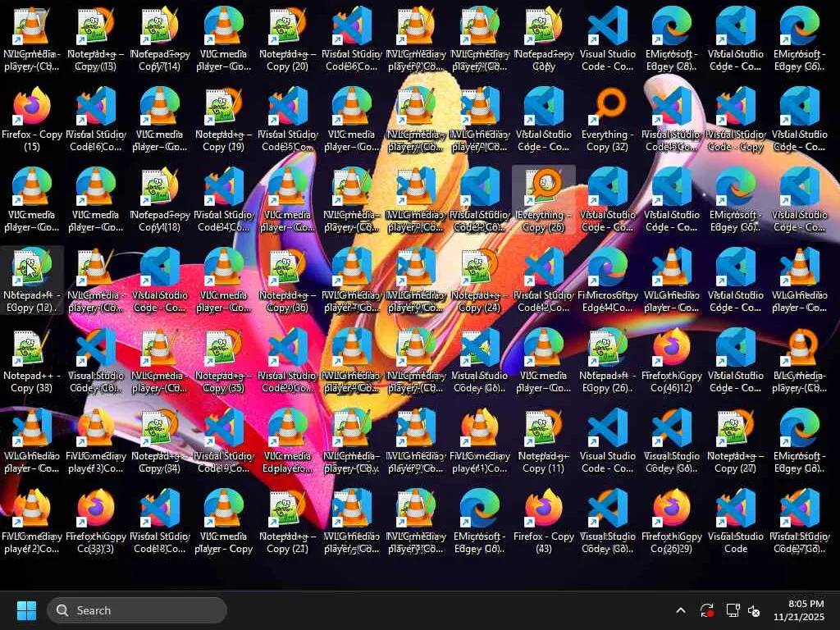840x630 pixels.
Task: Click the Notepad++ - Copy (27) shortcut
Action: (x=736, y=441)
